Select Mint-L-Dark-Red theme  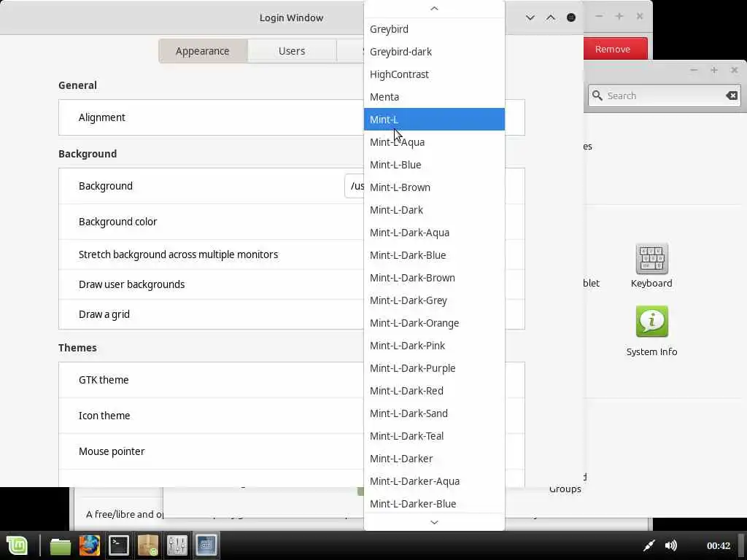click(x=434, y=391)
